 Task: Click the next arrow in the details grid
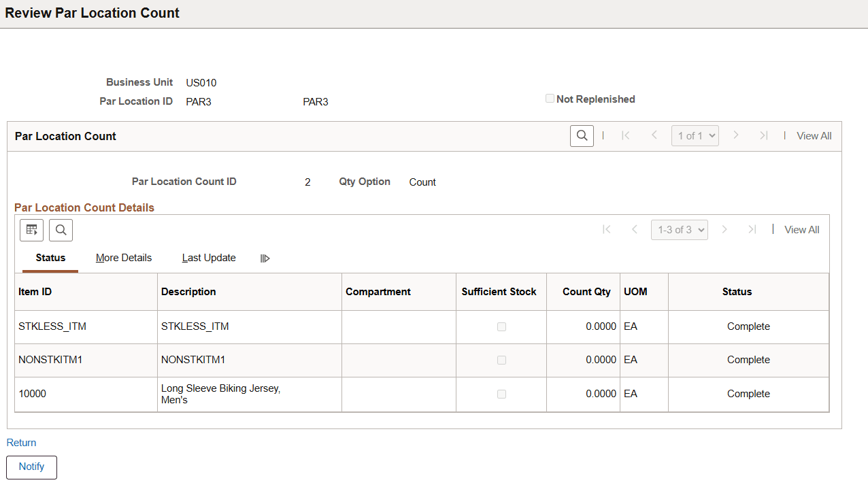724,229
